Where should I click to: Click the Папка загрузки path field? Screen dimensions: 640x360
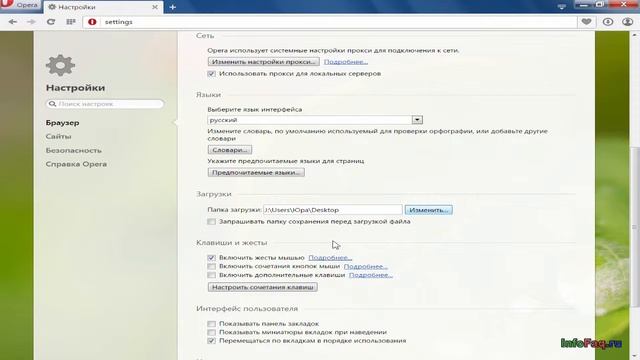[x=333, y=210]
